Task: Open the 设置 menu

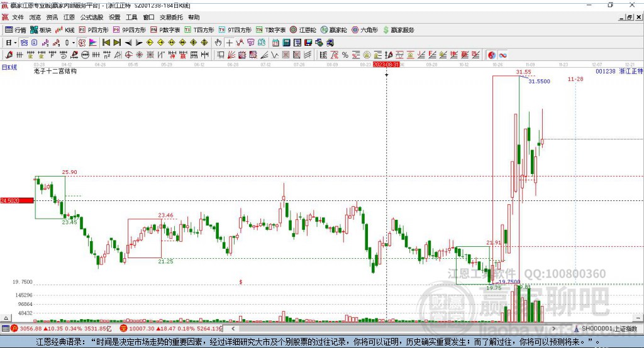Action: tap(114, 17)
